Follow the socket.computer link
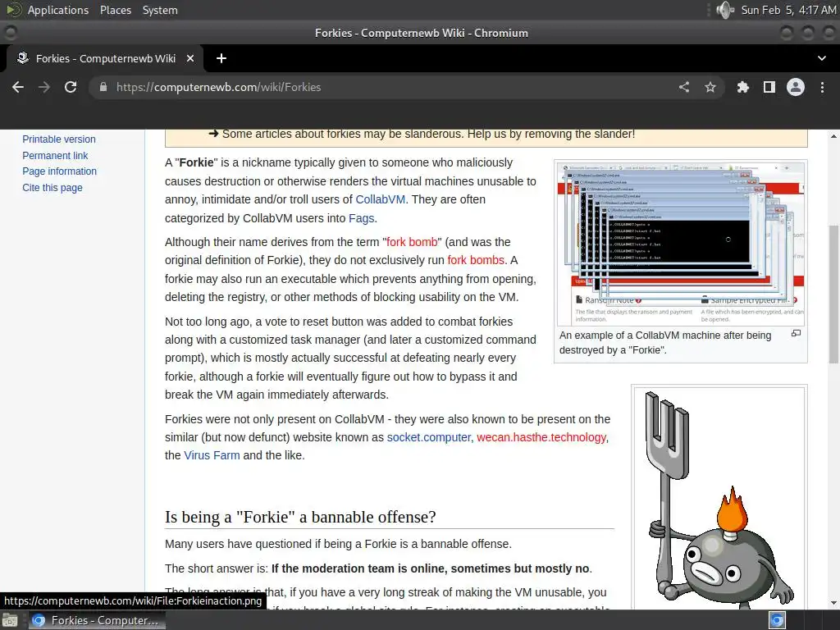This screenshot has width=840, height=630. tap(428, 437)
